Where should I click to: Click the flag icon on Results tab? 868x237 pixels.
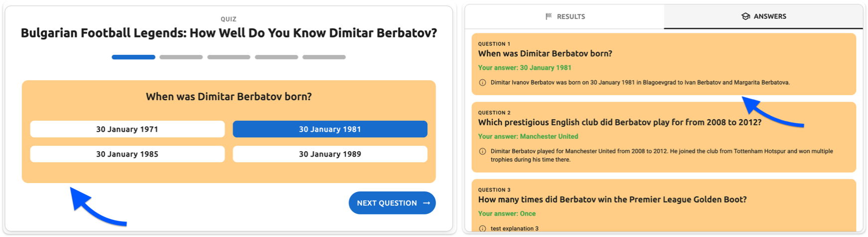[549, 16]
